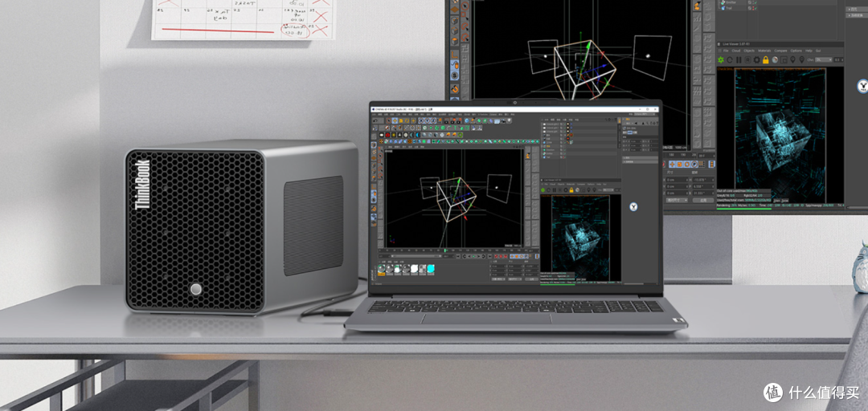
Task: Toggle Trail visibility dots on monitor
Action: 753,8
